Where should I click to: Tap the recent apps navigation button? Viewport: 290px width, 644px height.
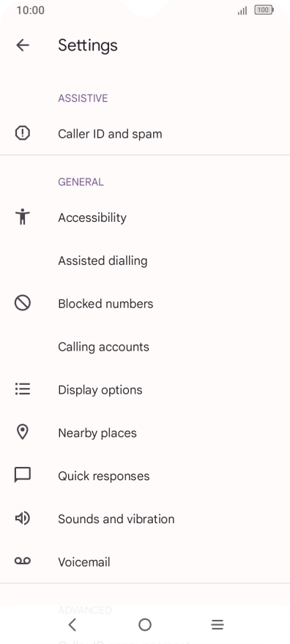click(x=218, y=625)
